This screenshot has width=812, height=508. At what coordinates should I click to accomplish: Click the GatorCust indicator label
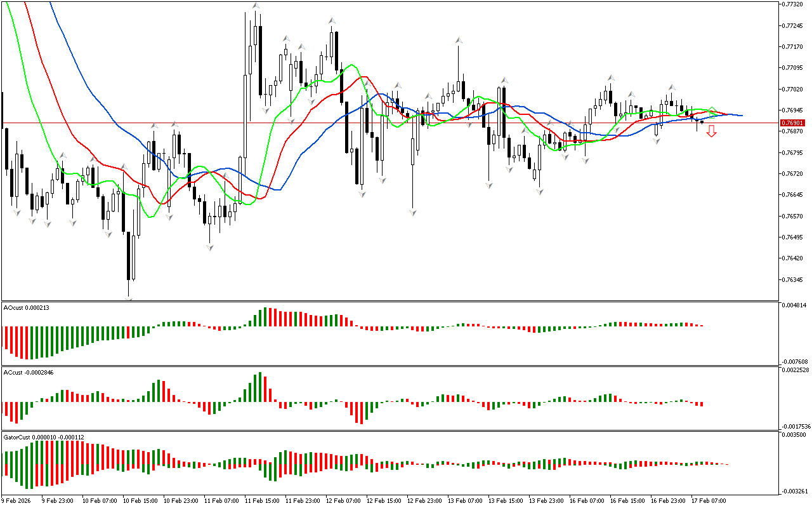click(x=43, y=437)
